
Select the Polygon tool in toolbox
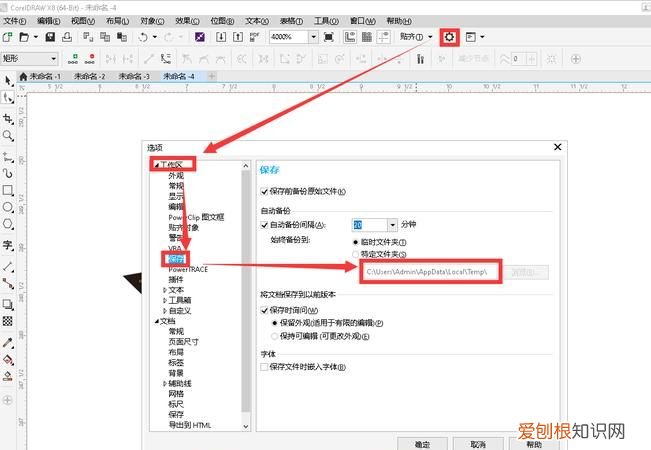coord(8,224)
